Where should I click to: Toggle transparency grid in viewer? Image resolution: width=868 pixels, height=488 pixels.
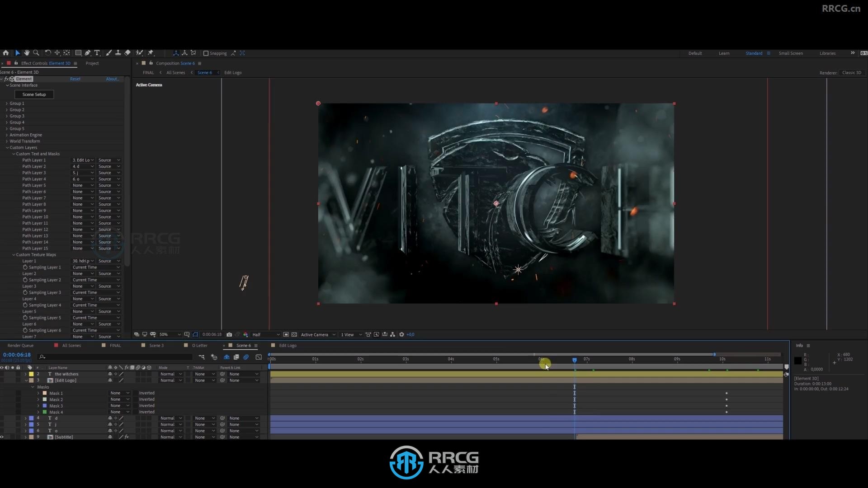click(294, 334)
